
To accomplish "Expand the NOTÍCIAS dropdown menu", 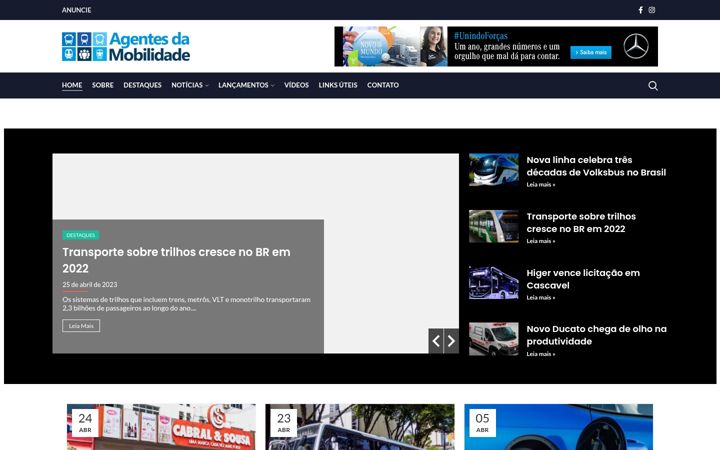I will pos(190,85).
